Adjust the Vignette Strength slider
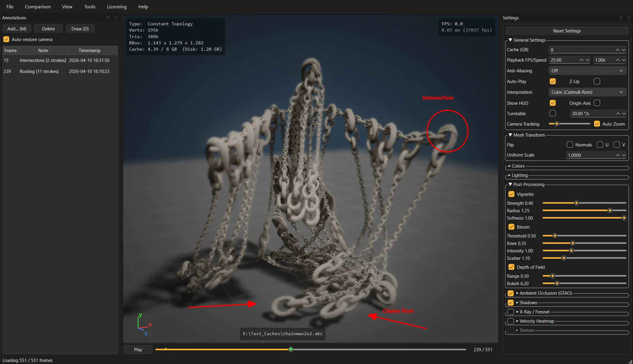This screenshot has width=633, height=364. coord(584,203)
